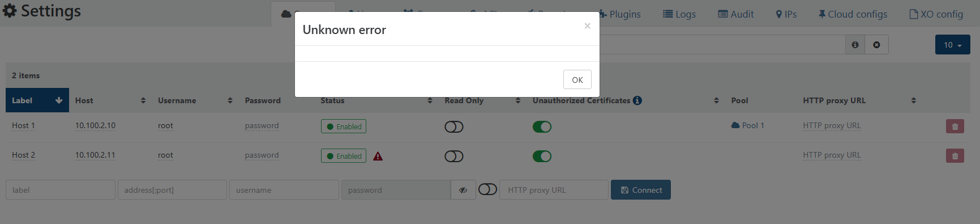Delete Host 2 with the trash icon

click(955, 156)
